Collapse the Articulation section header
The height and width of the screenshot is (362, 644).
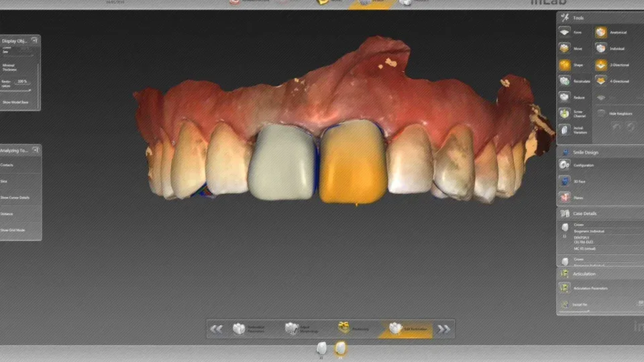[x=600, y=274]
